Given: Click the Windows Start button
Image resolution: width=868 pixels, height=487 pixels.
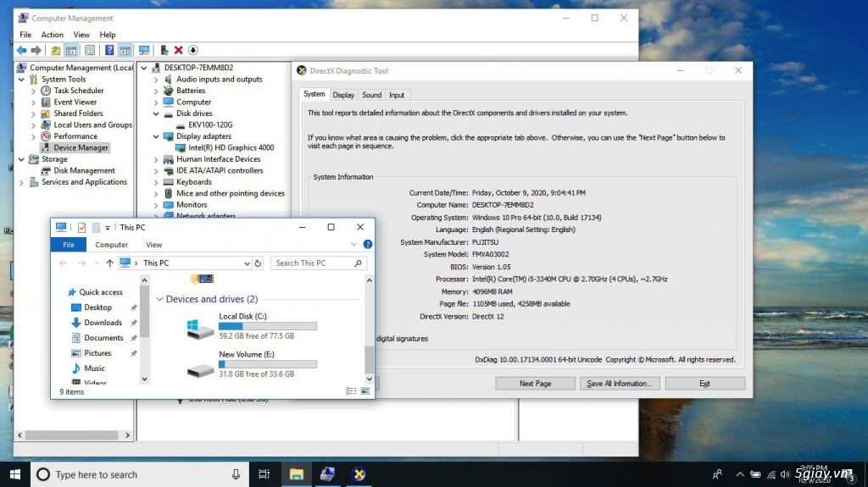Looking at the screenshot, I should pos(15,474).
